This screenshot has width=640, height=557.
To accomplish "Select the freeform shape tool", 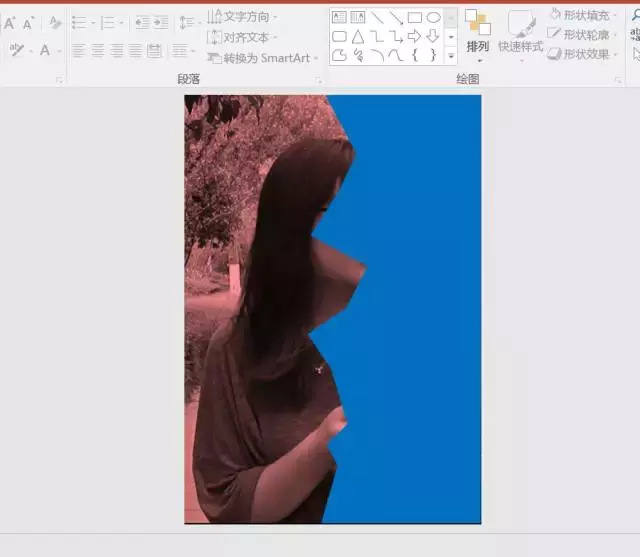I will point(339,55).
